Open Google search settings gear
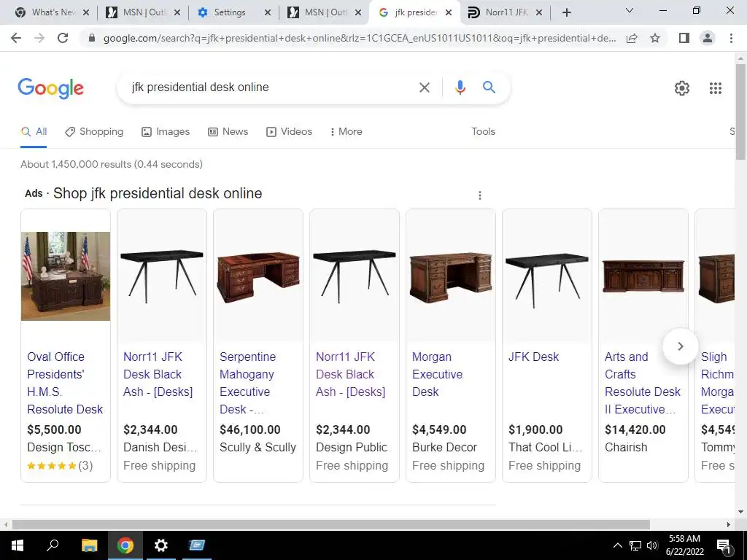This screenshot has height=560, width=747. (682, 88)
